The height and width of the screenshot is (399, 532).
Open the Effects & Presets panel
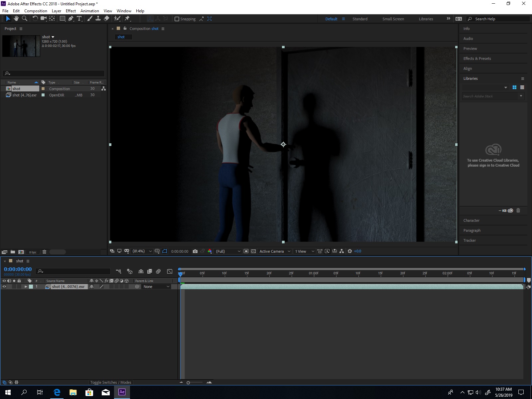pos(477,59)
